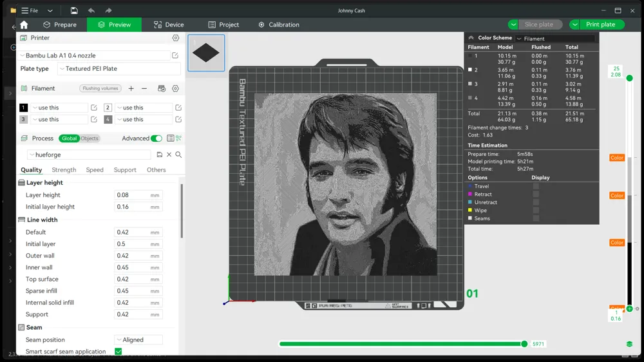This screenshot has height=362, width=644.
Task: Save the project with the disk icon
Action: pyautogui.click(x=74, y=10)
